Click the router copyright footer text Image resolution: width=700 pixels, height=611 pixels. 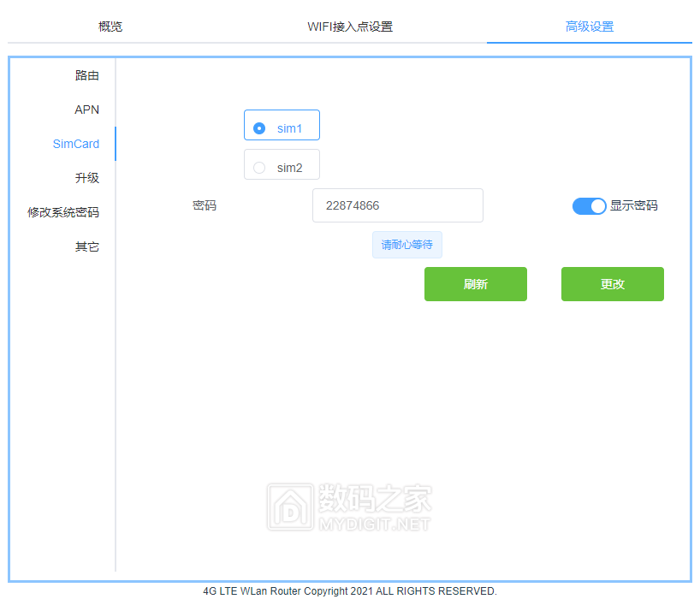(350, 591)
